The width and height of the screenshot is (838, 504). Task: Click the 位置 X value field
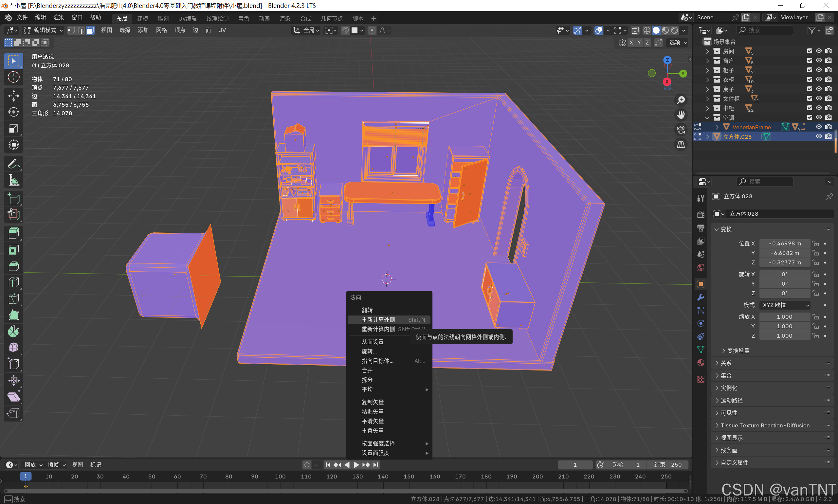pyautogui.click(x=785, y=243)
